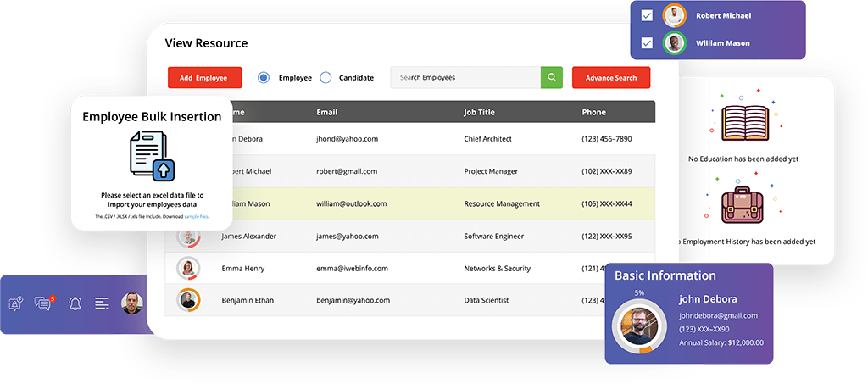Click the Email column header
Screen dimensions: 868x384
pos(326,112)
